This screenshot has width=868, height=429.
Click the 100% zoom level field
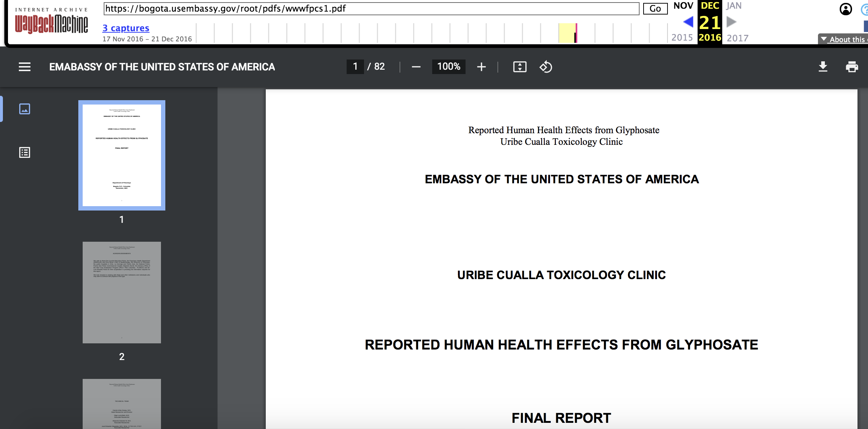pyautogui.click(x=449, y=67)
